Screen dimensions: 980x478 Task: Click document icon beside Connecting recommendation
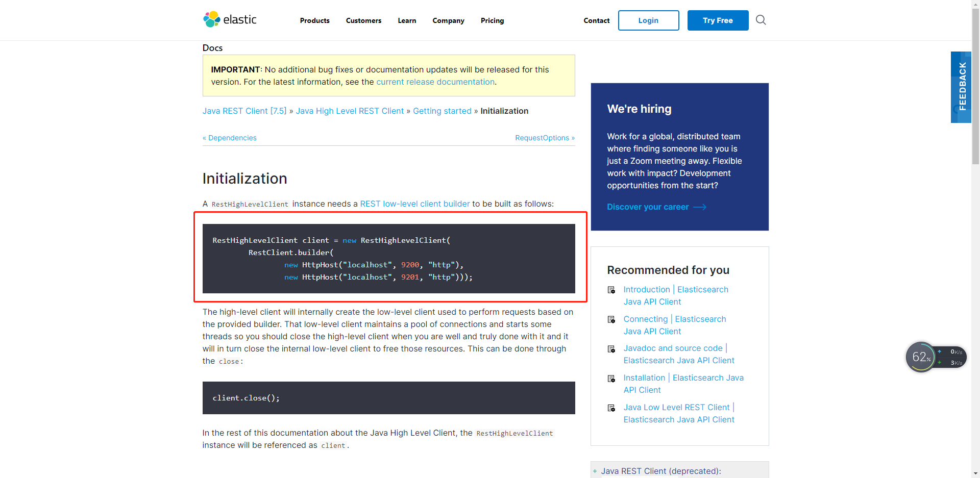tap(611, 319)
